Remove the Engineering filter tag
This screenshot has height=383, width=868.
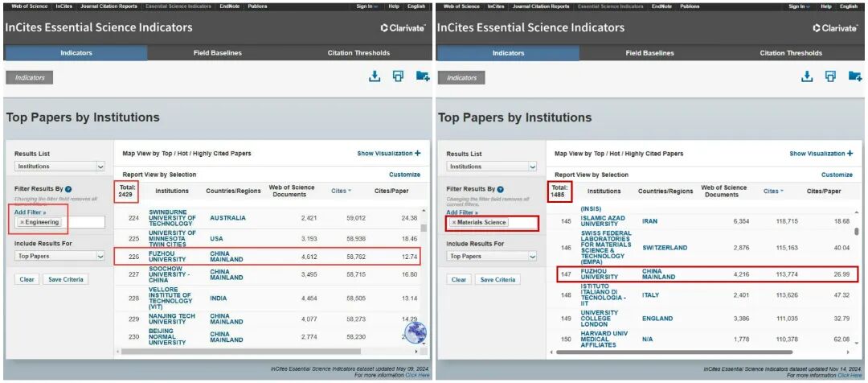click(23, 222)
